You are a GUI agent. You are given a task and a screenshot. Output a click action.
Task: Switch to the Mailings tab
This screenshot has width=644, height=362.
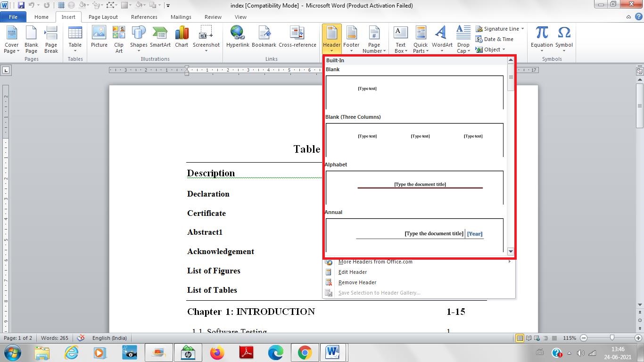point(181,16)
